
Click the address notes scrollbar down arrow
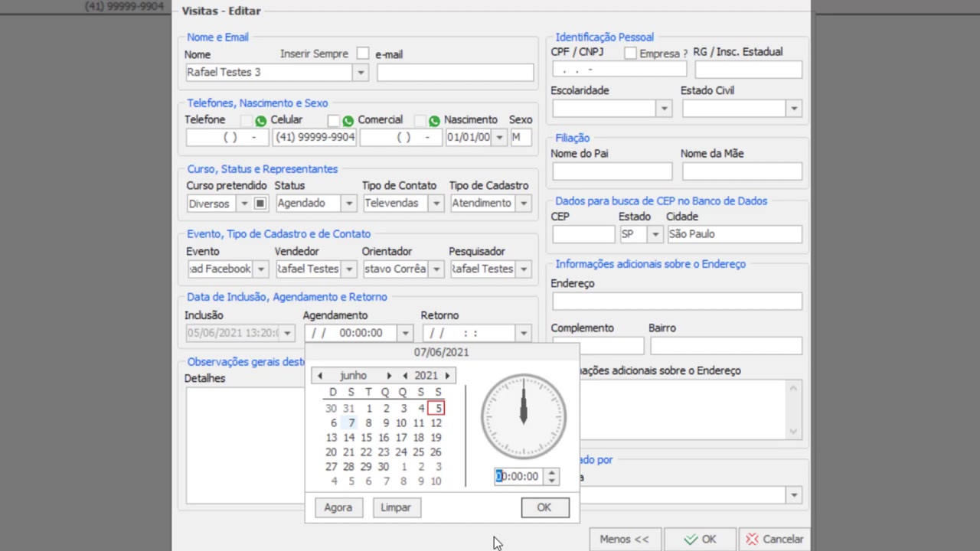coord(793,432)
